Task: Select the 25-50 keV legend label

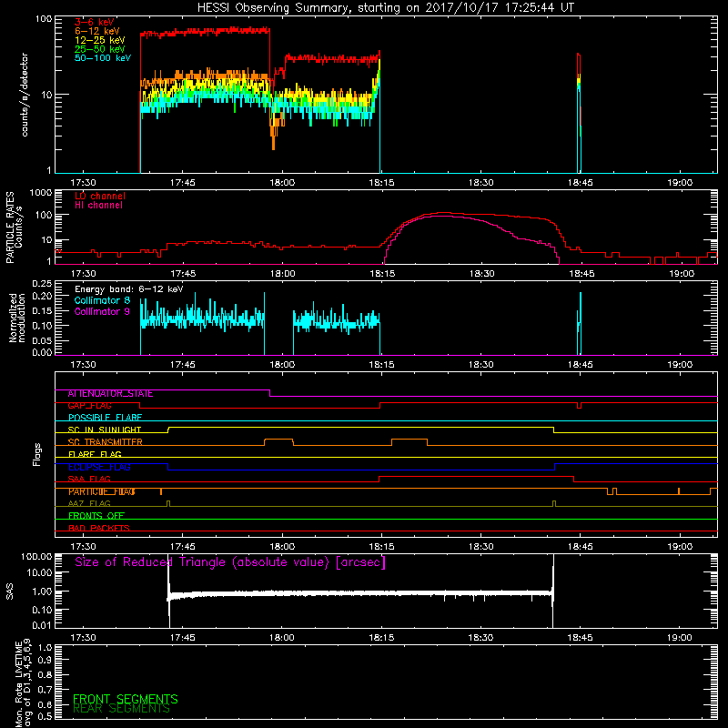Action: [x=100, y=49]
